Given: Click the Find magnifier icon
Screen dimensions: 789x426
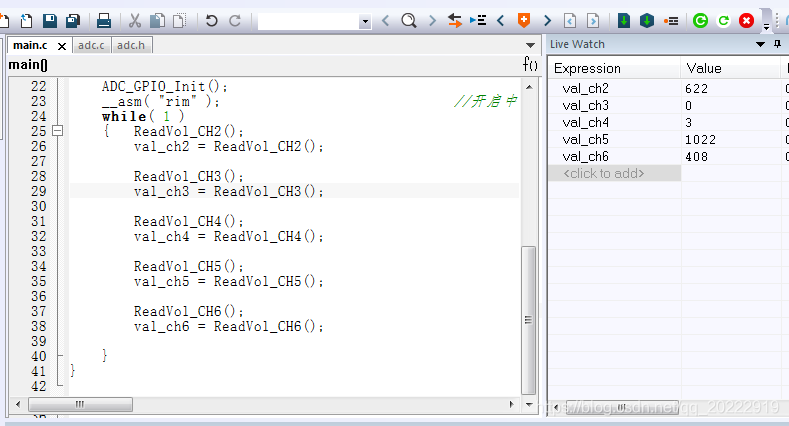Looking at the screenshot, I should click(409, 21).
